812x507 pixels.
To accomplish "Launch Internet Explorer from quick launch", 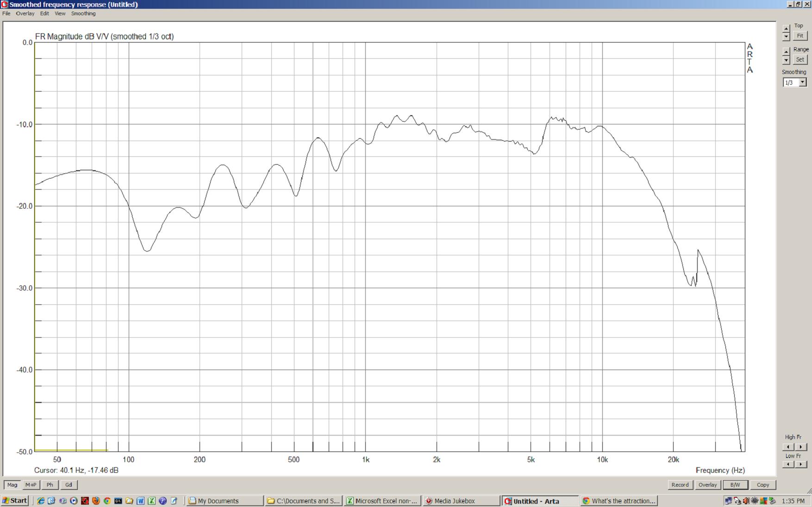I will pos(41,501).
